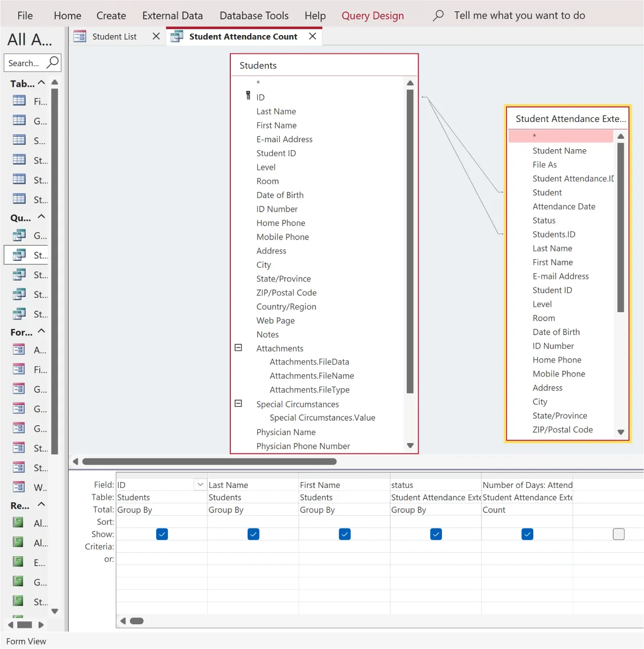Click the query icon on Student Attendance Count tab

tap(177, 36)
